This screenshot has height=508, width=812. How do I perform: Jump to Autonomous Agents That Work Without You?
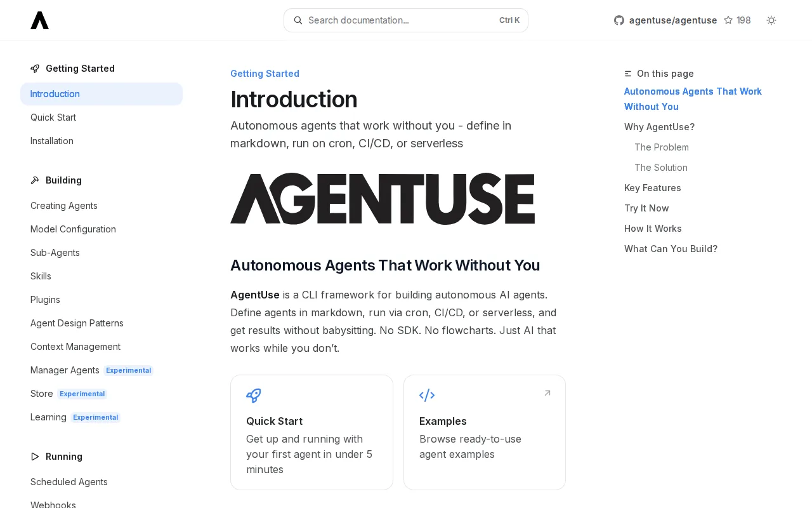click(693, 99)
